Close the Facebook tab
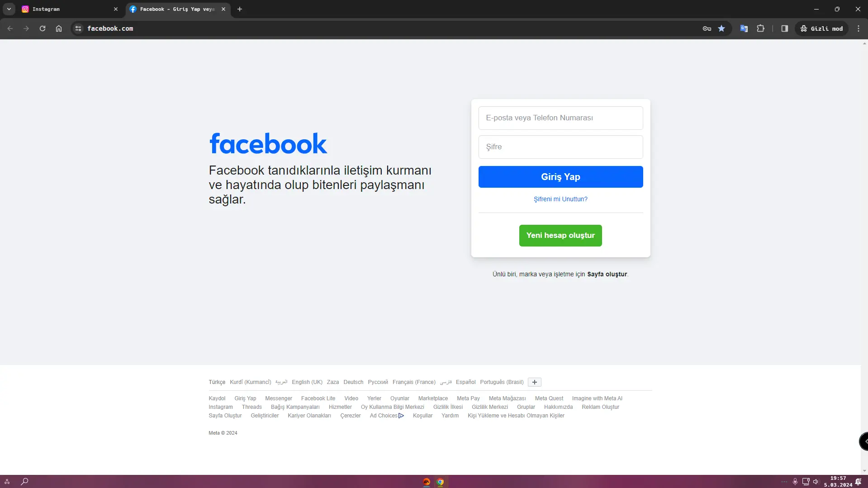 point(223,9)
